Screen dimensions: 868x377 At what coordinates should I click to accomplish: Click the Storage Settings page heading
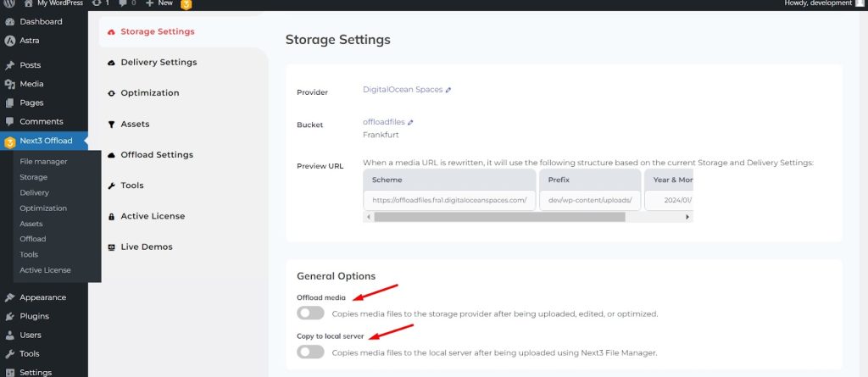click(337, 40)
